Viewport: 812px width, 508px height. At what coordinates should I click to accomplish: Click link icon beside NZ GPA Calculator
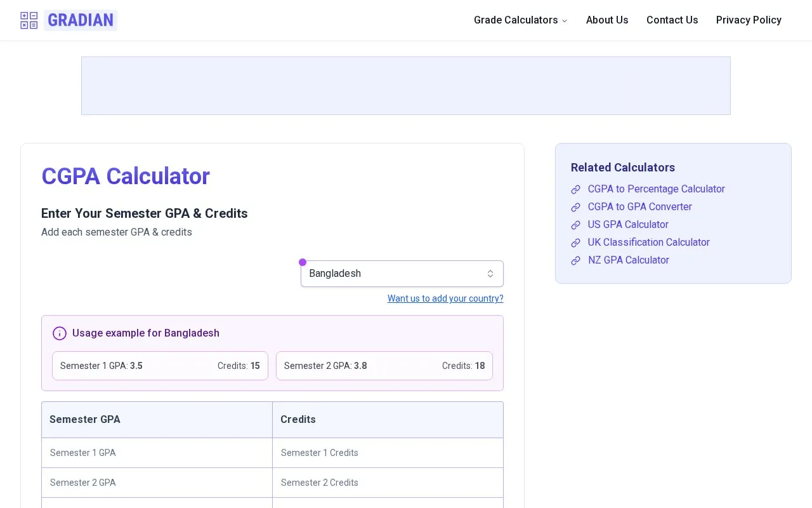tap(575, 261)
